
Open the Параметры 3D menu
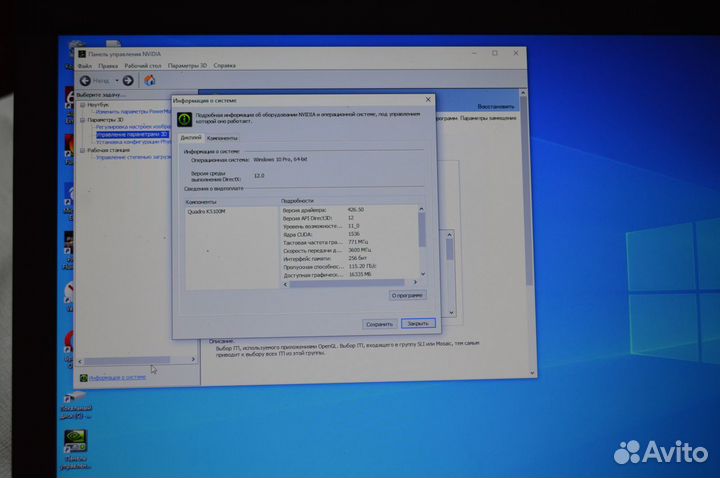187,66
